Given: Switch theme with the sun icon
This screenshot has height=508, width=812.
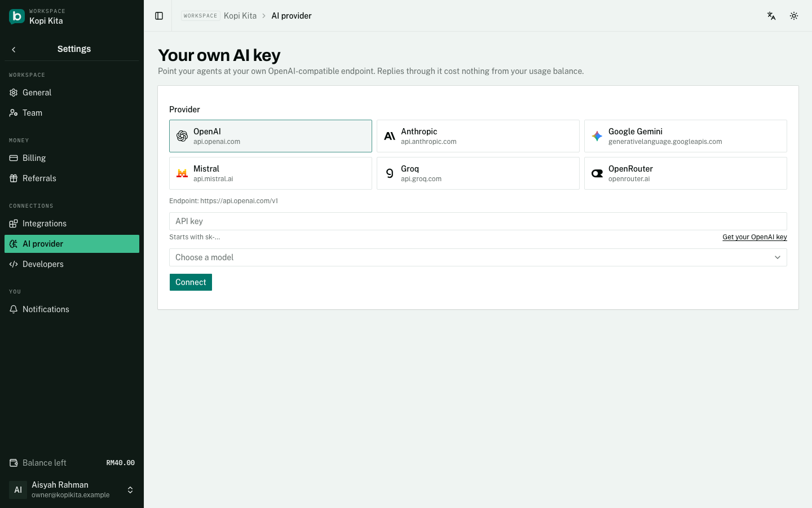Looking at the screenshot, I should click(794, 16).
